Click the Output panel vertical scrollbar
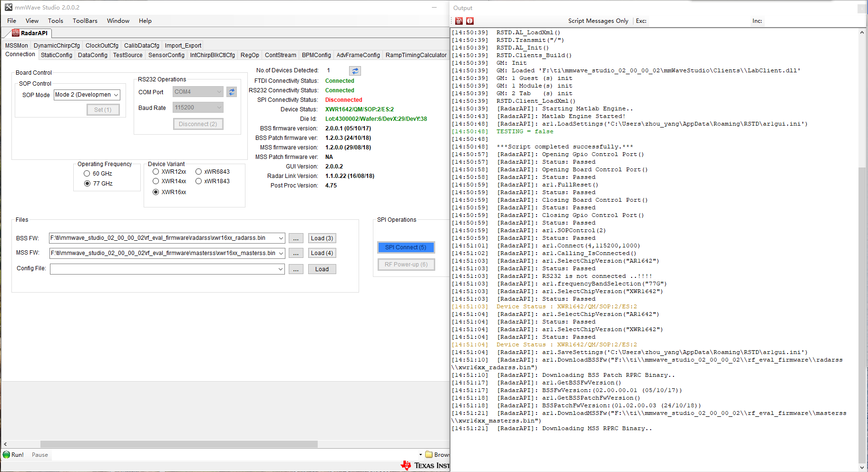The width and height of the screenshot is (868, 472). point(862,314)
